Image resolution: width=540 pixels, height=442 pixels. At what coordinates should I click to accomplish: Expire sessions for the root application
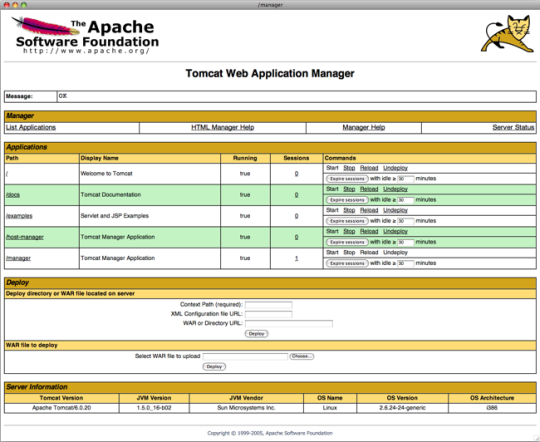point(347,179)
